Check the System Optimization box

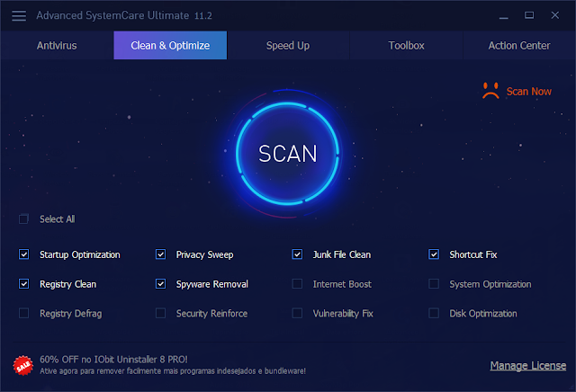[434, 284]
